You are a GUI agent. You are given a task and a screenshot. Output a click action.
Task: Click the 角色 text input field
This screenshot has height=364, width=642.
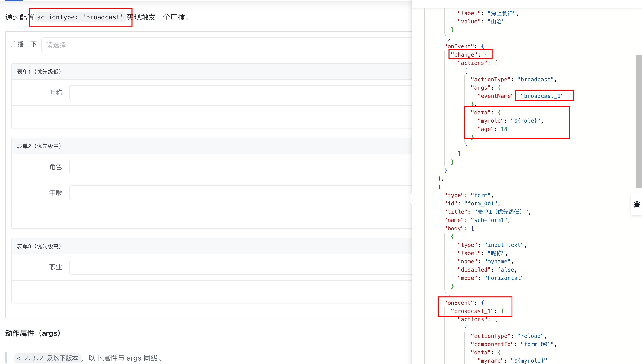[x=240, y=167]
